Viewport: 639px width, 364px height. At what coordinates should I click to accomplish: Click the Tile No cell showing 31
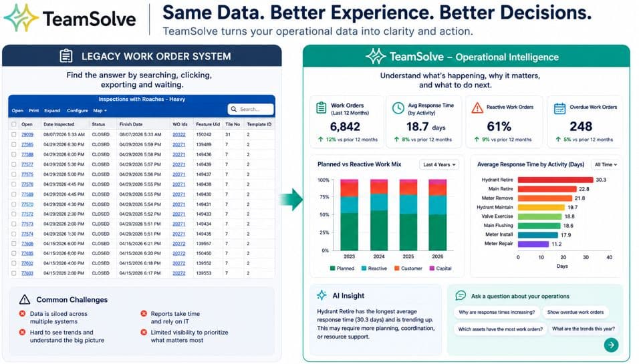click(228, 134)
